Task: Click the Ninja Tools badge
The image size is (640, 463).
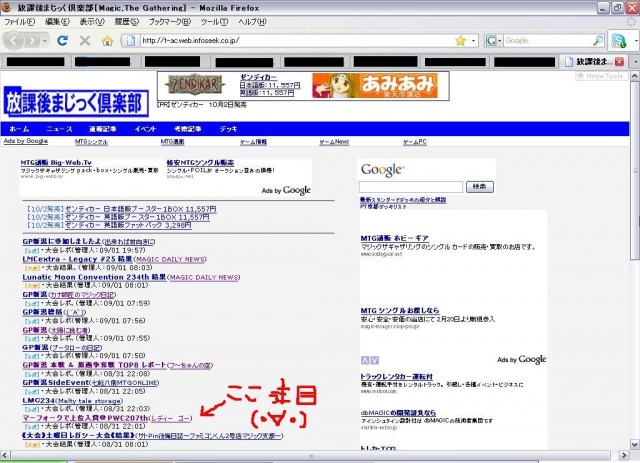Action: (601, 76)
